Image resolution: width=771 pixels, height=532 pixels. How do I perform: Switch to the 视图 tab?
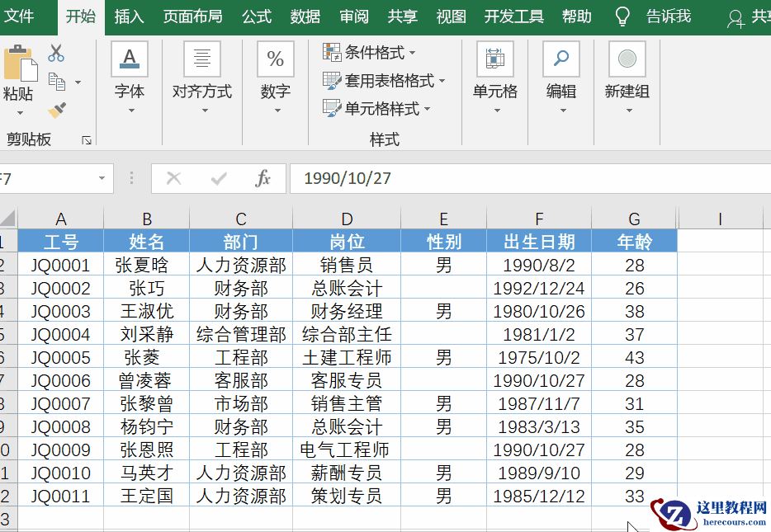(x=451, y=16)
